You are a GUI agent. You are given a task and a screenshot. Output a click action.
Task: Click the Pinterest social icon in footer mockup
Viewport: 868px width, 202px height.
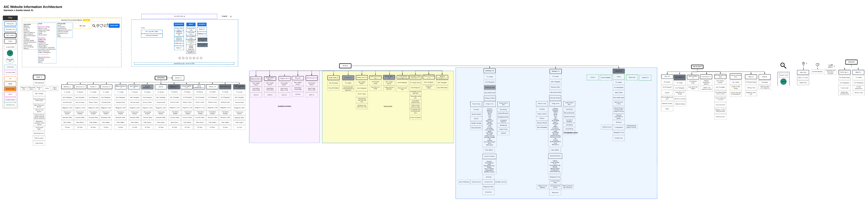tap(180, 58)
